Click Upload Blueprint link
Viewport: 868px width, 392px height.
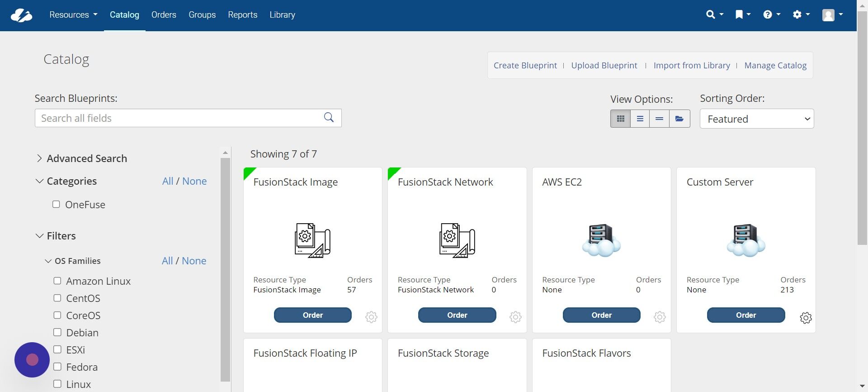pos(604,65)
